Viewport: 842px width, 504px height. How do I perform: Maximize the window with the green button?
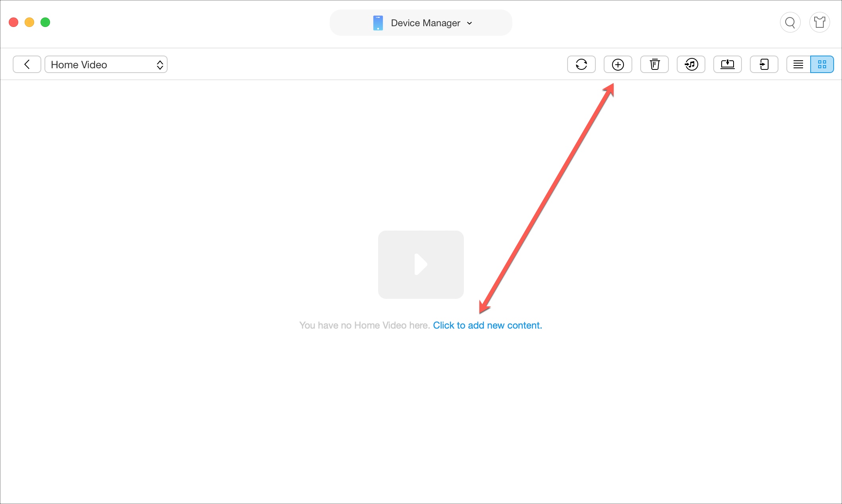point(45,22)
